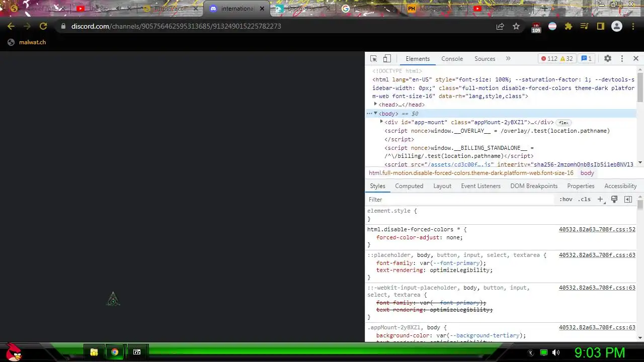Select the html breadcrumb in the element path
644x362 pixels.
point(471,173)
